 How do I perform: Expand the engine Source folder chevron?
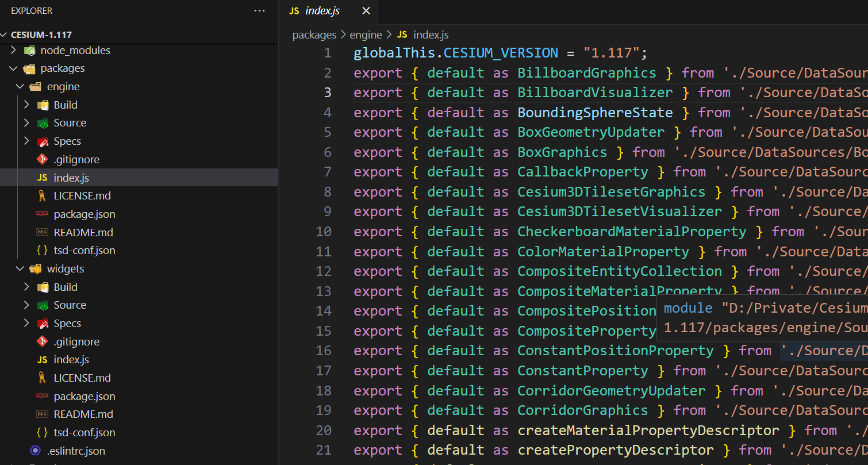(x=26, y=123)
